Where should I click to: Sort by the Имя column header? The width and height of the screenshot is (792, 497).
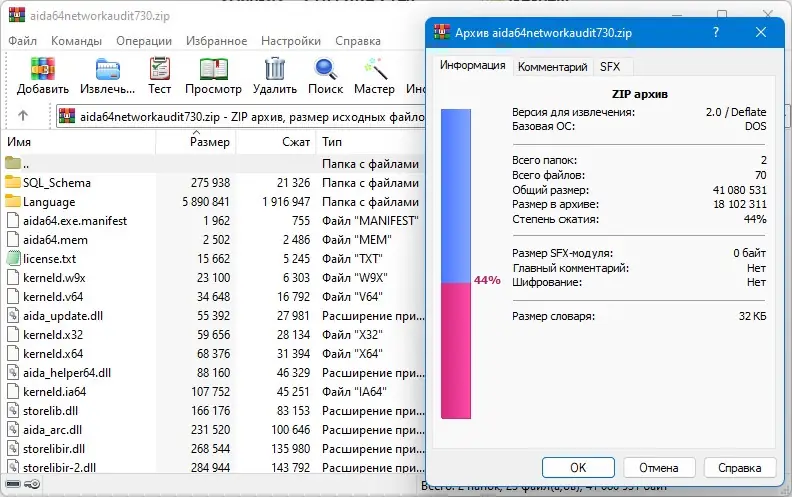click(80, 142)
